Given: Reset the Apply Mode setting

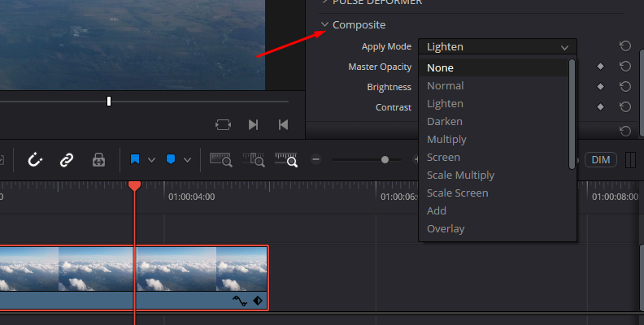Looking at the screenshot, I should [x=625, y=47].
